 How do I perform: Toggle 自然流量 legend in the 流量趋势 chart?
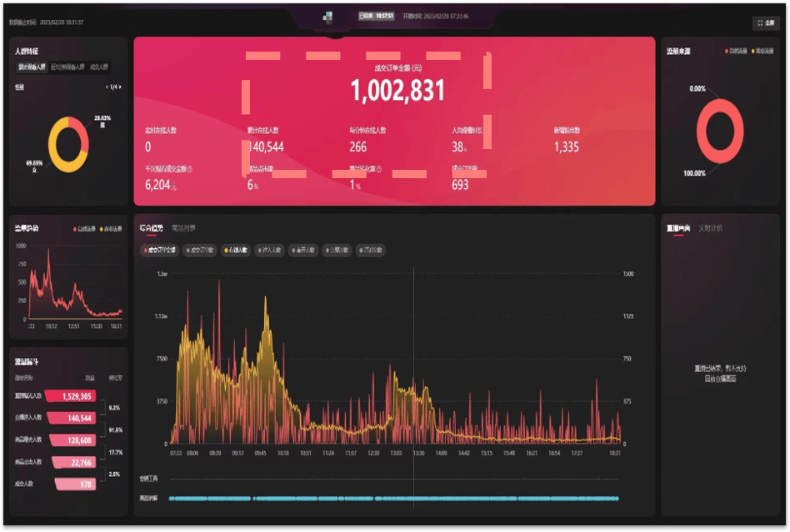[85, 228]
